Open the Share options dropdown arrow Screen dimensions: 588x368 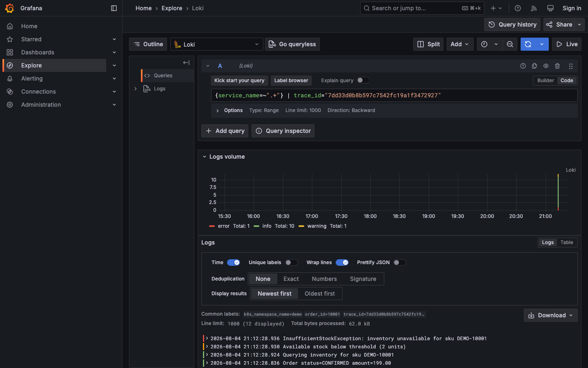coord(579,25)
